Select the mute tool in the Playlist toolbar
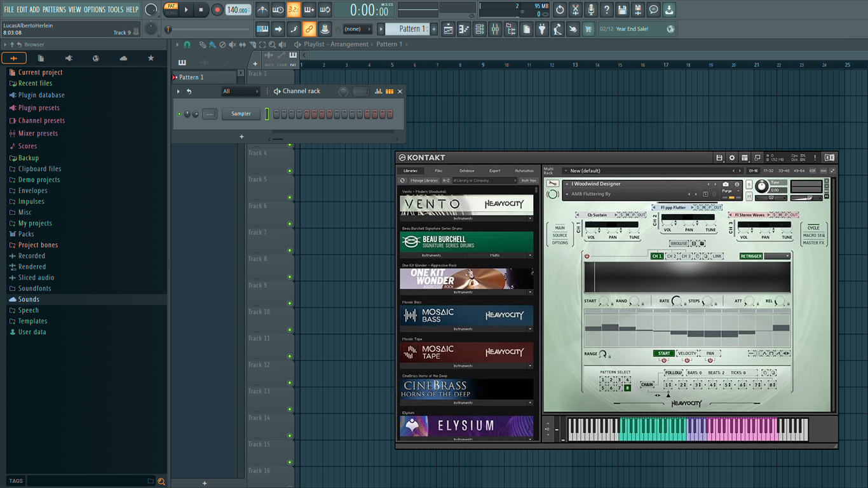Viewport: 868px width, 488px height. tap(233, 44)
